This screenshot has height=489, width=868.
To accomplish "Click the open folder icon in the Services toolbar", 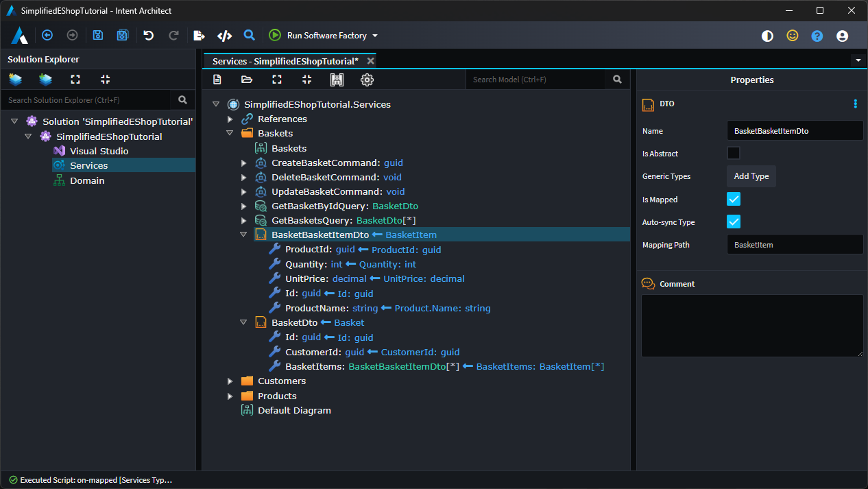I will pyautogui.click(x=247, y=80).
